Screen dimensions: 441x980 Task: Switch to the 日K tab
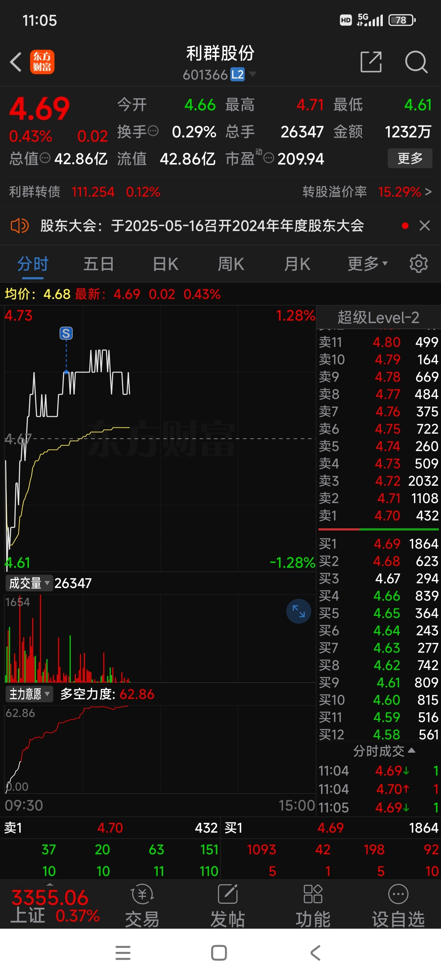coord(166,264)
